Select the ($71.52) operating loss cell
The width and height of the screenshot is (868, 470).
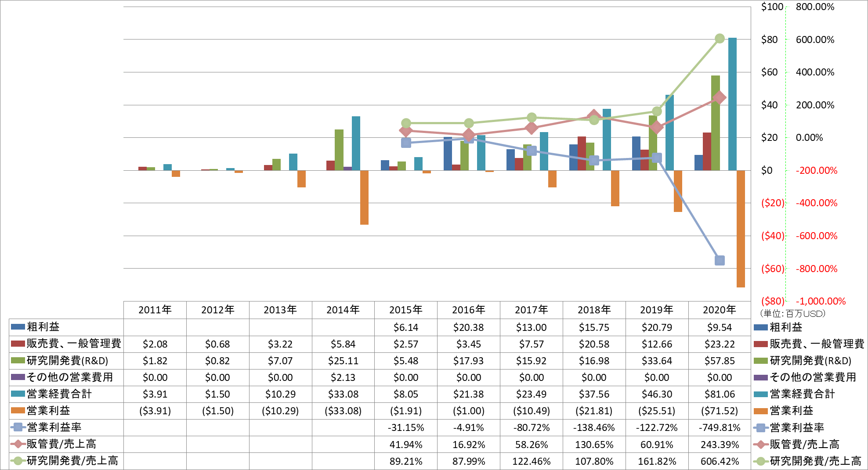(720, 411)
